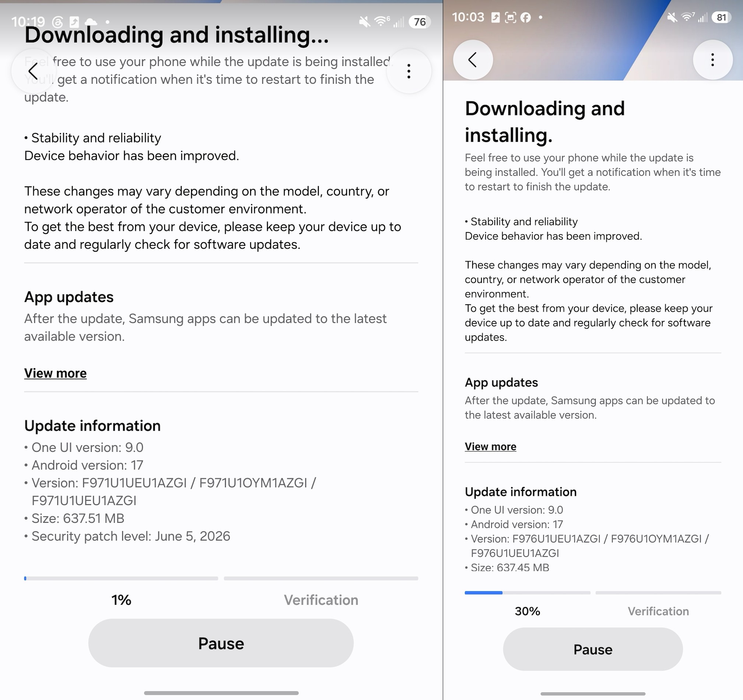Open three-dot menu on right phone
The image size is (743, 700).
[x=713, y=60]
